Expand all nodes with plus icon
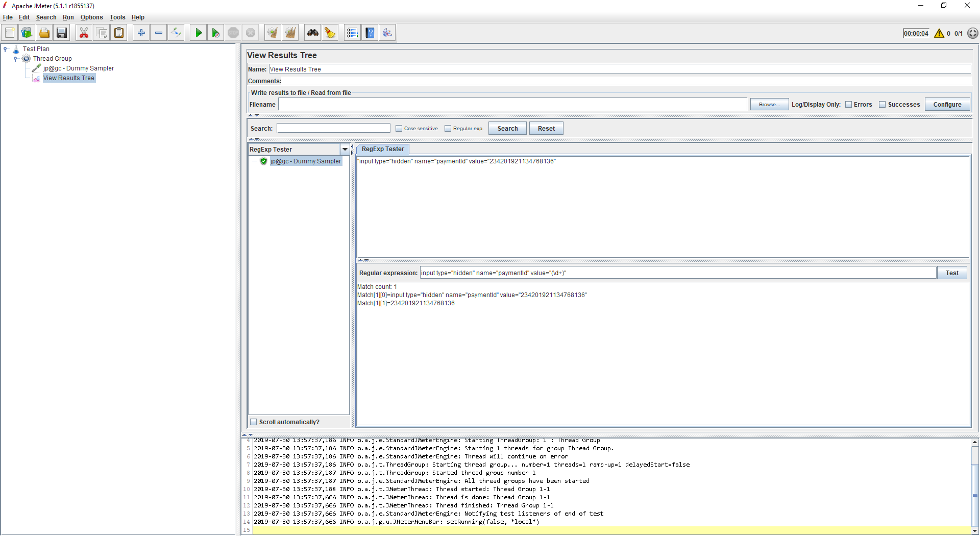Viewport: 980px width, 536px height. 141,33
